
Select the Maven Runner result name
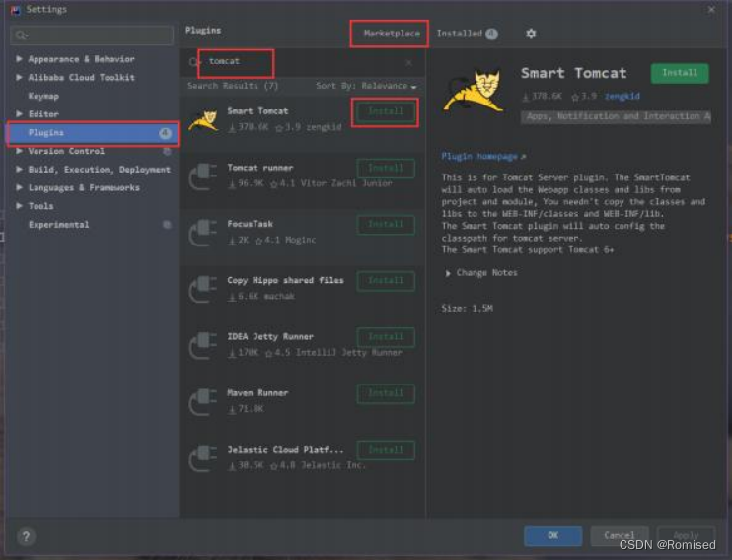tap(257, 393)
